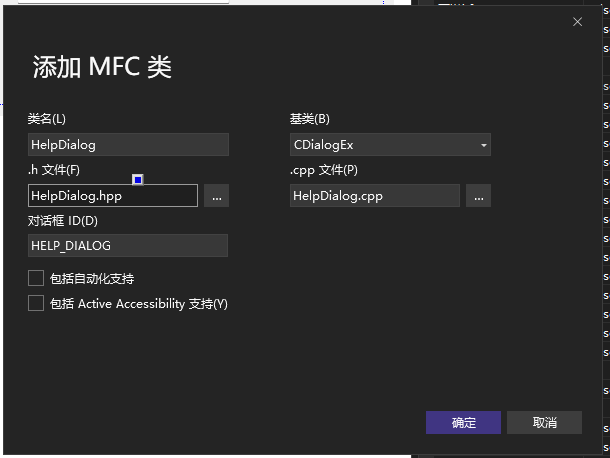The height and width of the screenshot is (458, 610).
Task: Click the browse button for .cpp file
Action: [478, 196]
